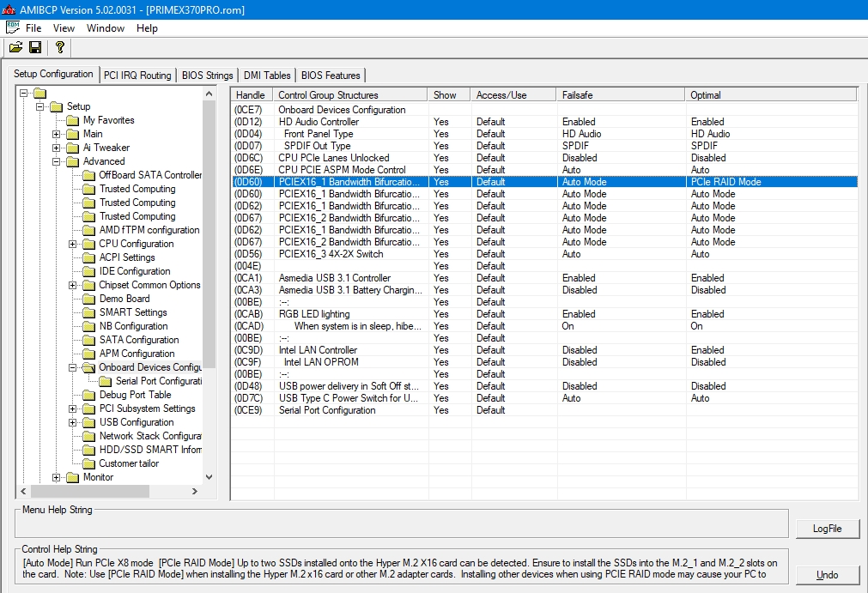Open the Help menu
This screenshot has height=593, width=868.
(147, 28)
